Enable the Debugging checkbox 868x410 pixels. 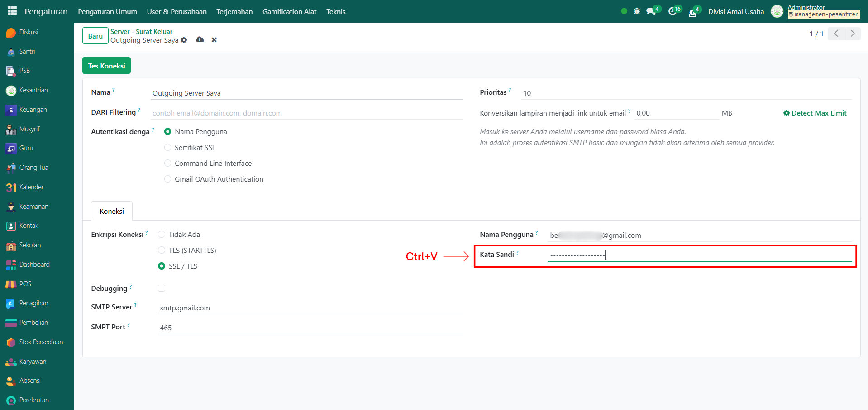pyautogui.click(x=162, y=288)
